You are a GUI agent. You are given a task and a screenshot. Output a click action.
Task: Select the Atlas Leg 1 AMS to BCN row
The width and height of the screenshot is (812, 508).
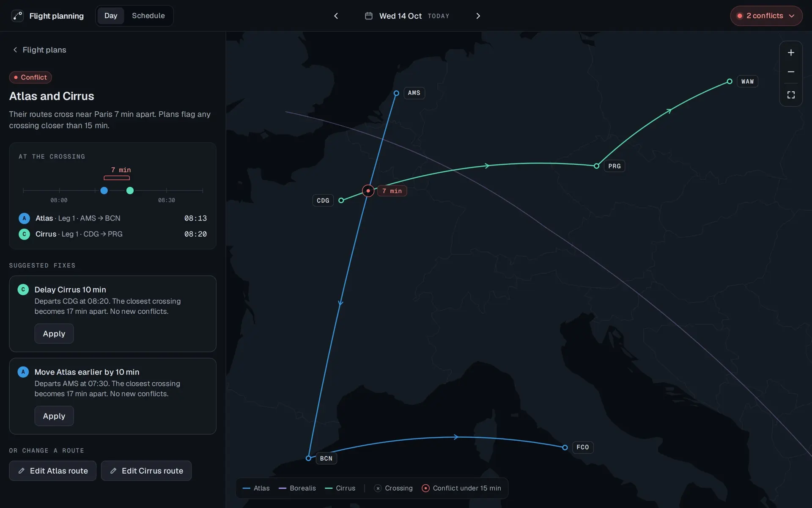[112, 218]
